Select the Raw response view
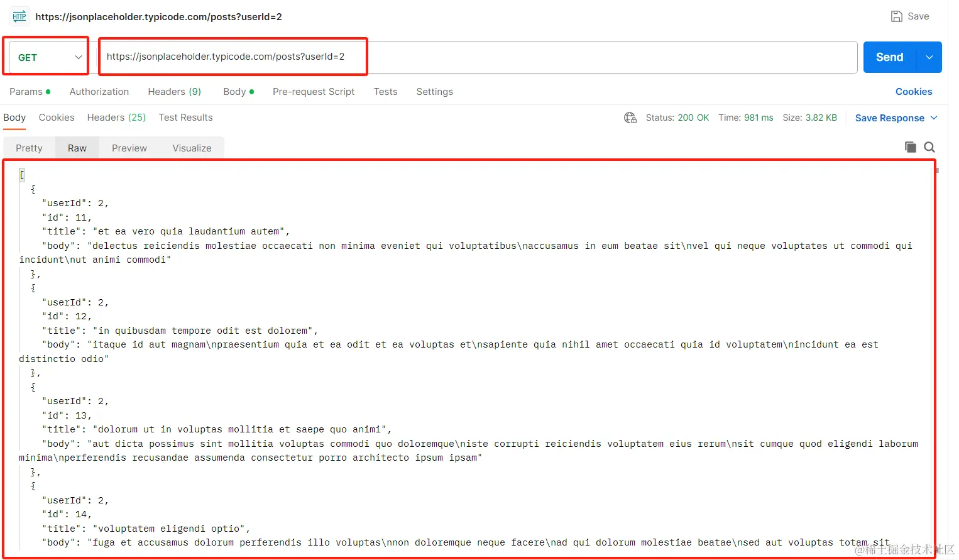This screenshot has height=560, width=959. click(x=77, y=148)
